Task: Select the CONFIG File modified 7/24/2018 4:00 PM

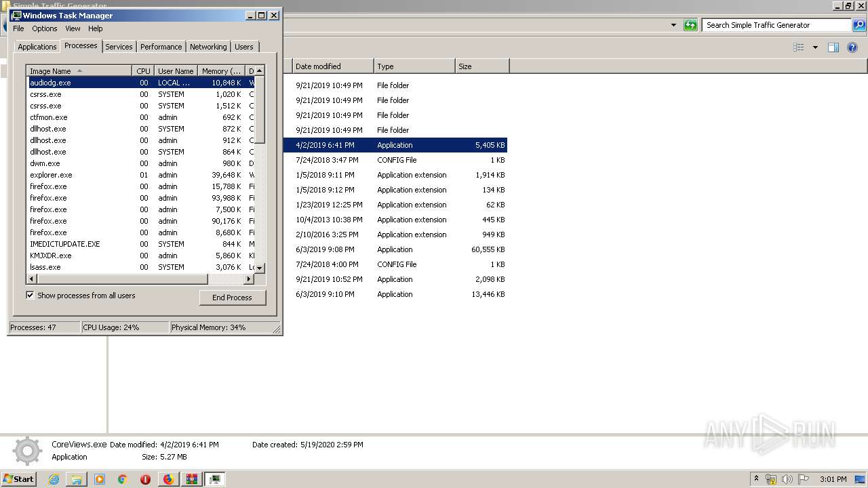Action: tap(395, 264)
